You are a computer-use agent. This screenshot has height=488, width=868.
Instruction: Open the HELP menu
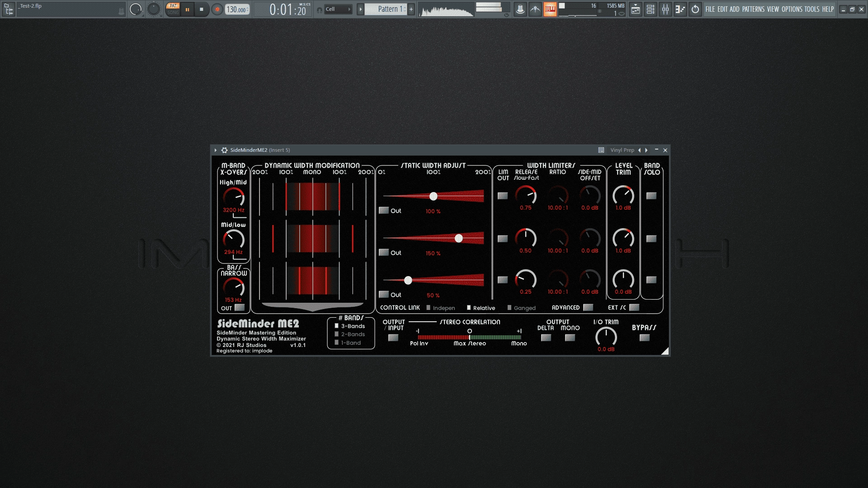[x=828, y=9]
